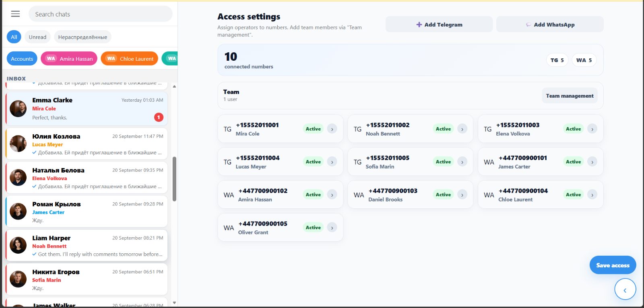This screenshot has width=644, height=308.
Task: Click Active status of +15552011002
Action: 443,129
